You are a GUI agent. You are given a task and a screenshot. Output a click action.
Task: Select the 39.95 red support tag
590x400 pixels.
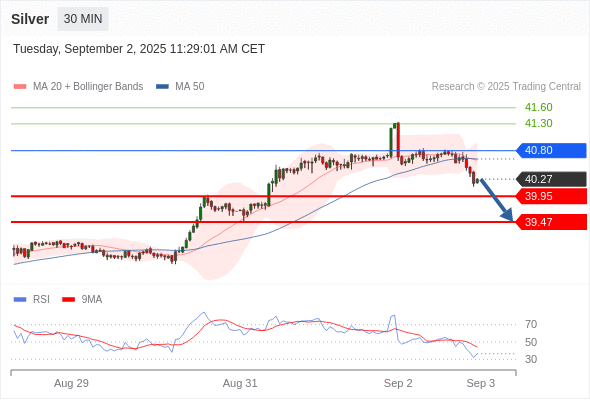click(x=550, y=196)
